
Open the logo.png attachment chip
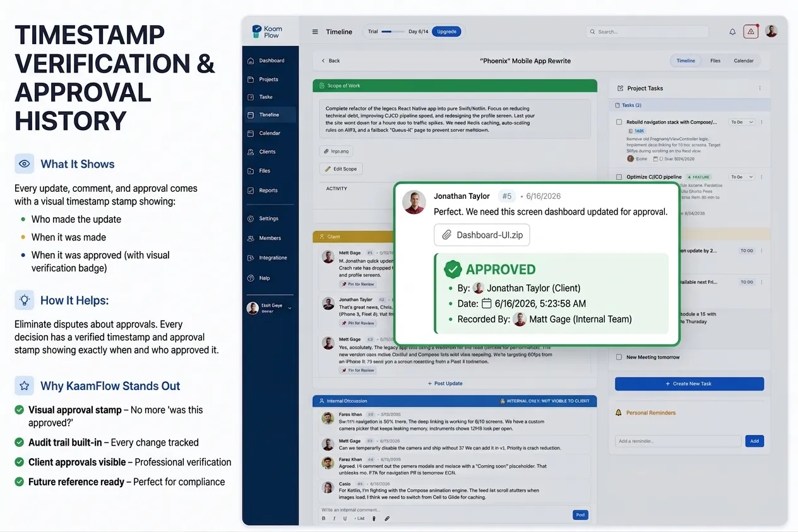(336, 151)
